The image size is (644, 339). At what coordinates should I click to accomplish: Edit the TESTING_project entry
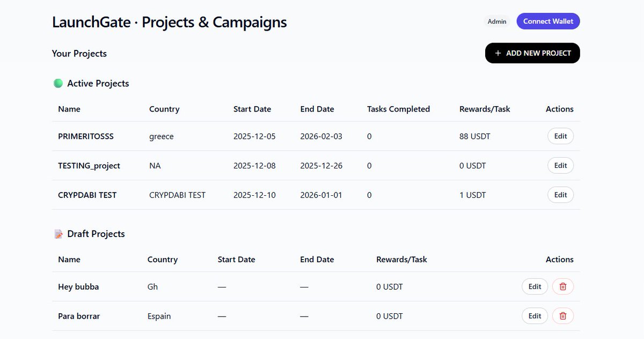[x=560, y=166]
